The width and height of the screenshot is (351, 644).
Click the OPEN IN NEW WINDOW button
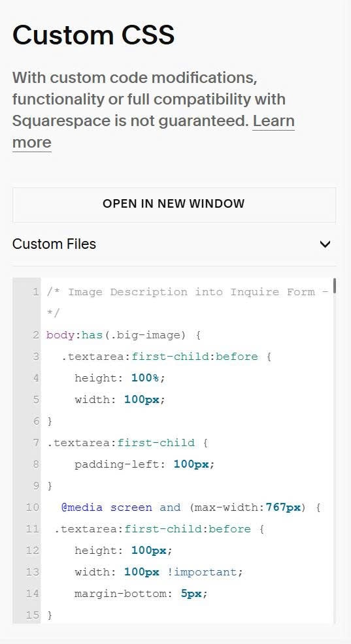[174, 205]
